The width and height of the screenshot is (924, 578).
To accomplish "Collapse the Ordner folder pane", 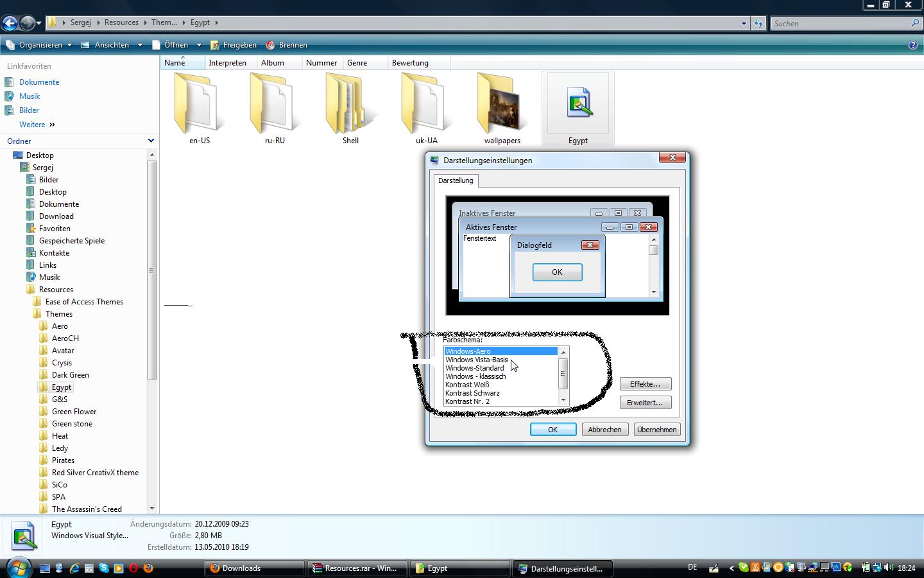I will click(x=151, y=141).
